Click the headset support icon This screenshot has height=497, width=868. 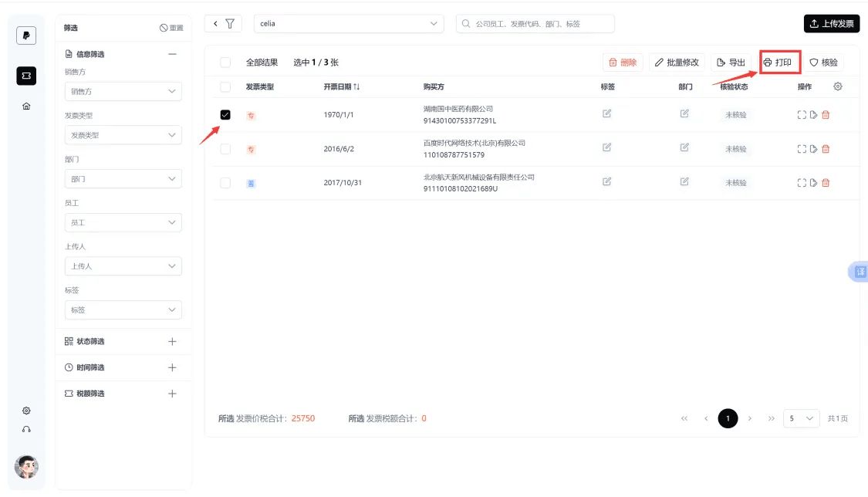[x=26, y=430]
